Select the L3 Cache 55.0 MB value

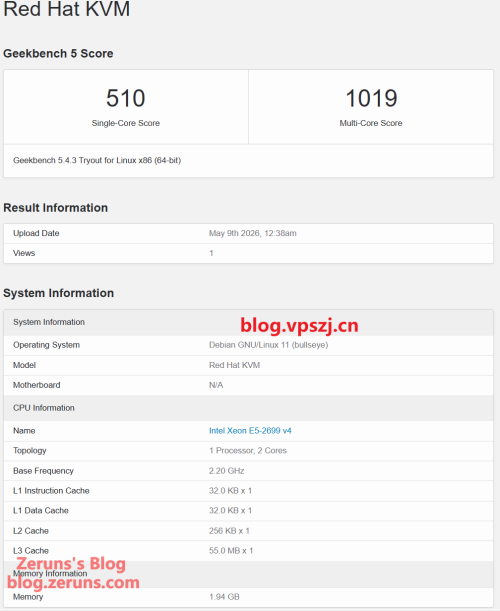(231, 551)
